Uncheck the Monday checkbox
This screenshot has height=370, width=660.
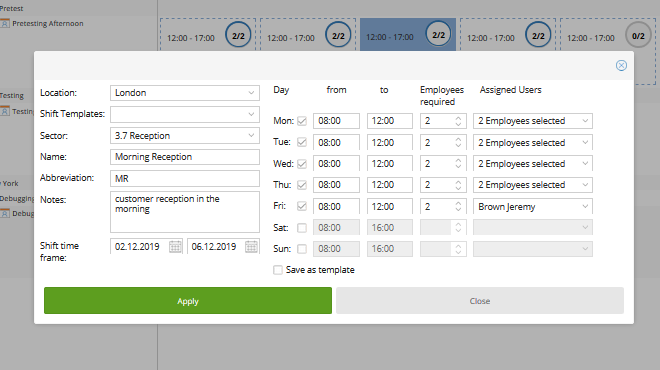click(302, 121)
